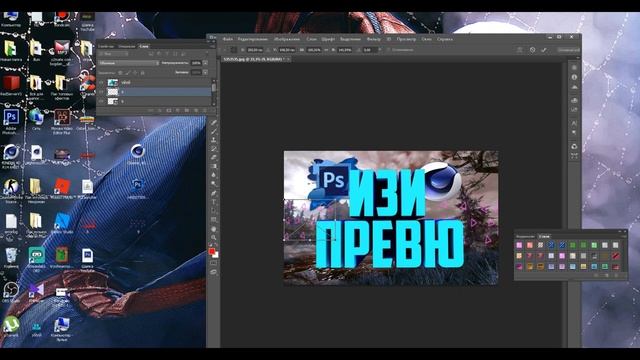
Task: Open the layer blend mode dropdown
Action: tap(129, 63)
